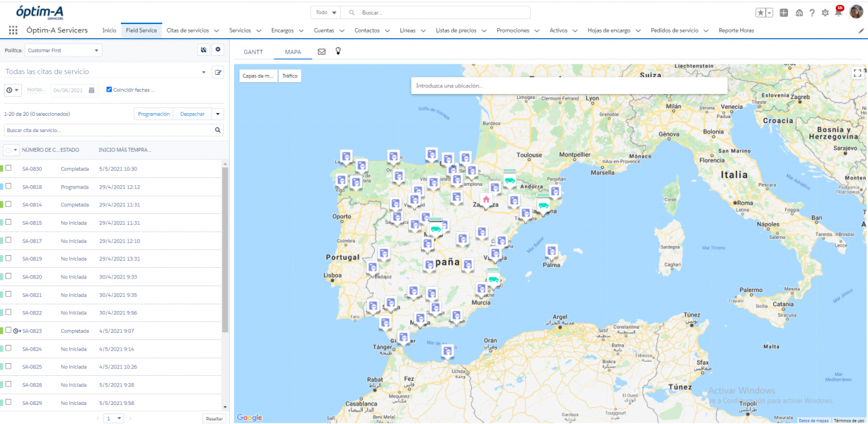Toggle map fullscreen view

coord(857,73)
